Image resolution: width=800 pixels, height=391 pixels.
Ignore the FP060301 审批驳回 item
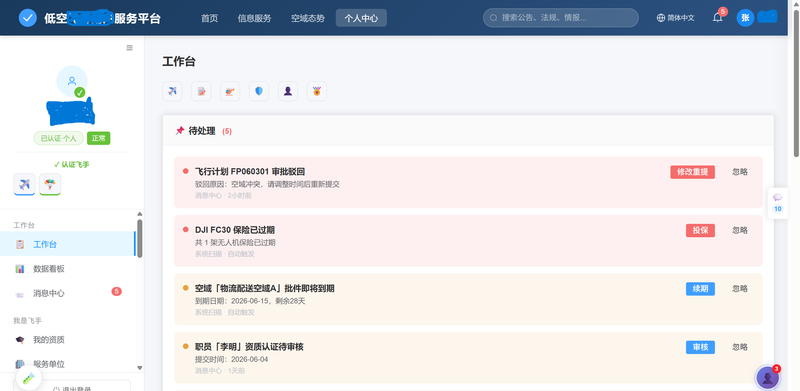tap(740, 172)
